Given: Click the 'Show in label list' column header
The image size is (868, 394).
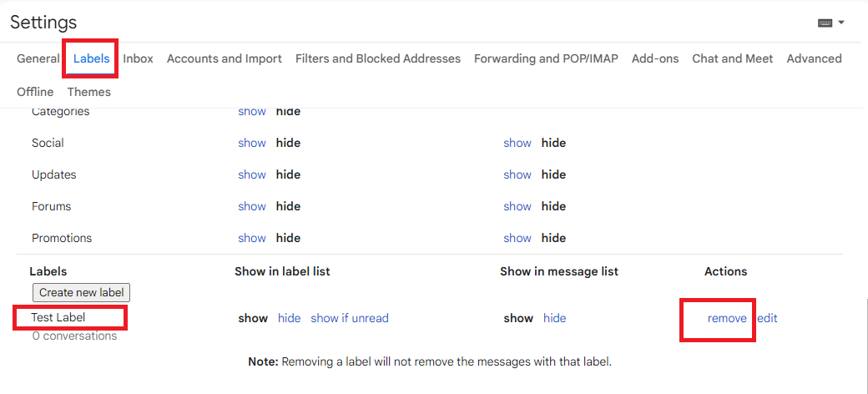Looking at the screenshot, I should [x=282, y=271].
